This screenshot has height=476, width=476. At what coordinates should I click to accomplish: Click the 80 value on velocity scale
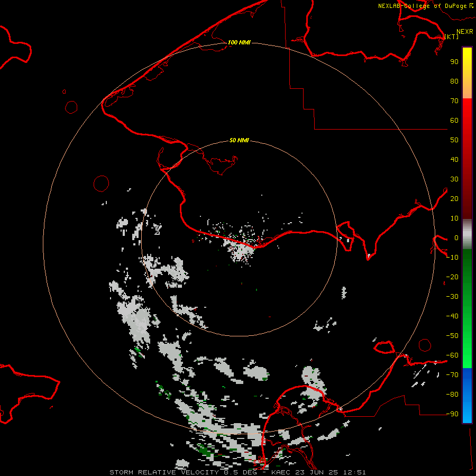(454, 81)
